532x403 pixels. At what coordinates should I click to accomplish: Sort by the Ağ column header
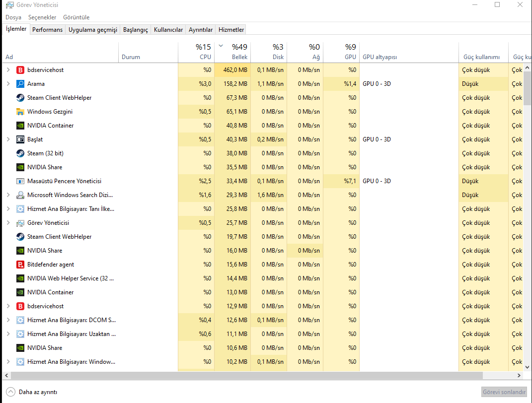(305, 52)
